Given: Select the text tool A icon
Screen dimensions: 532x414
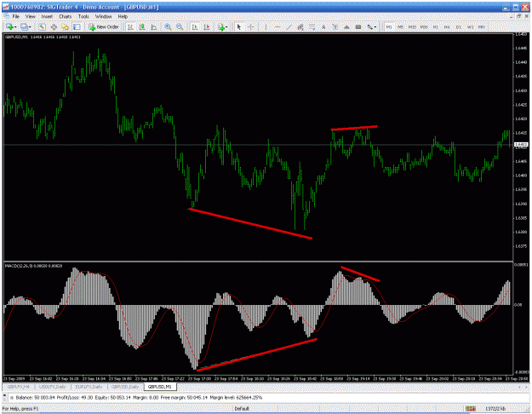Looking at the screenshot, I should click(x=323, y=26).
